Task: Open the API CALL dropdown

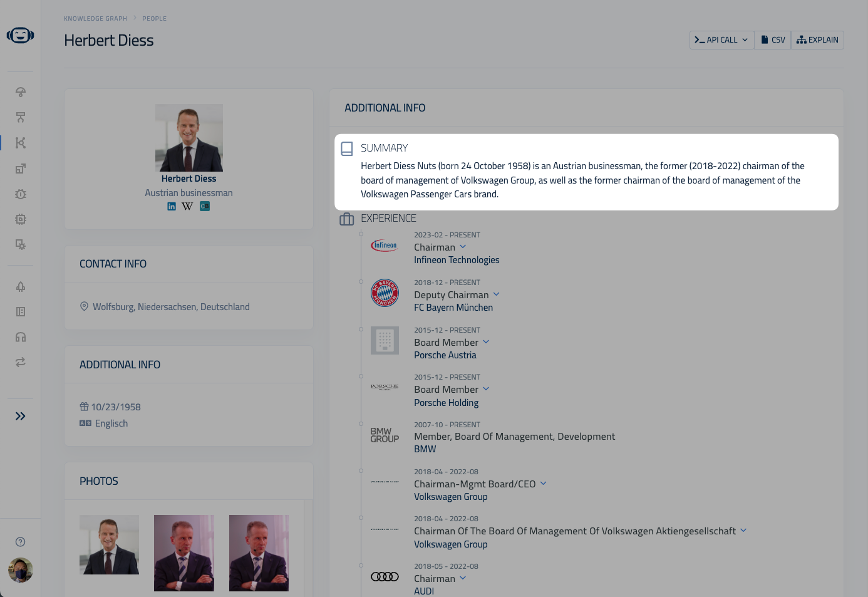Action: click(x=721, y=39)
